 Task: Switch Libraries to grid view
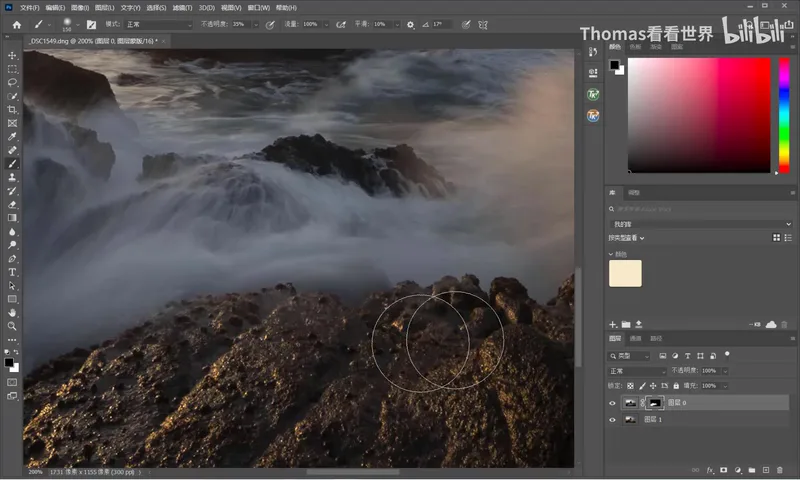click(x=777, y=238)
